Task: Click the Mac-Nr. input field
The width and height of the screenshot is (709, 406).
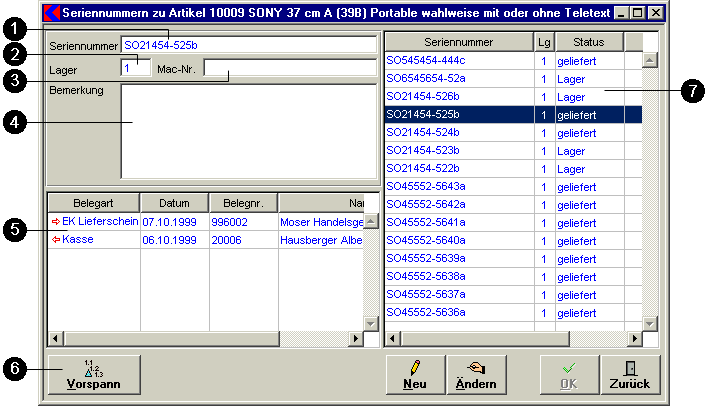Action: click(289, 70)
